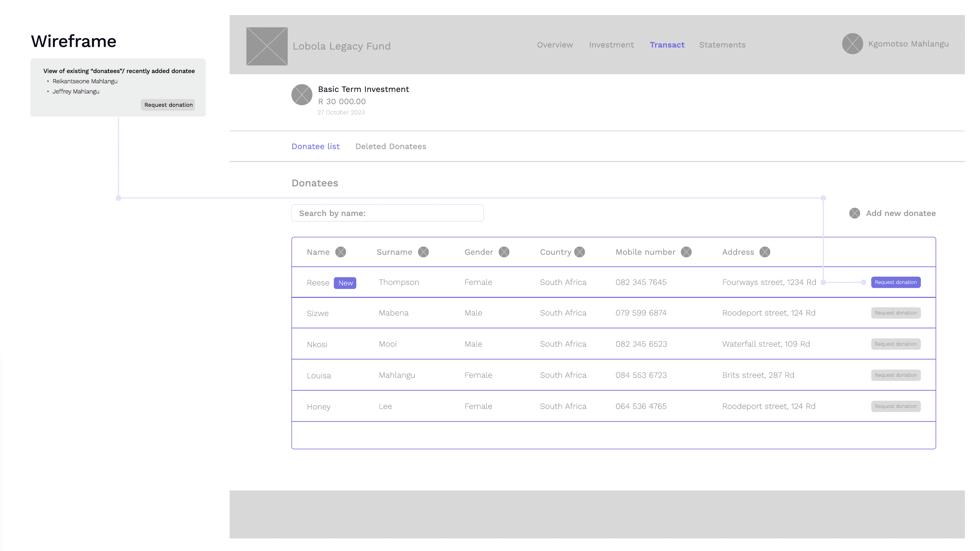The height and width of the screenshot is (551, 980).
Task: Go to the Statements navigation item
Action: point(722,45)
